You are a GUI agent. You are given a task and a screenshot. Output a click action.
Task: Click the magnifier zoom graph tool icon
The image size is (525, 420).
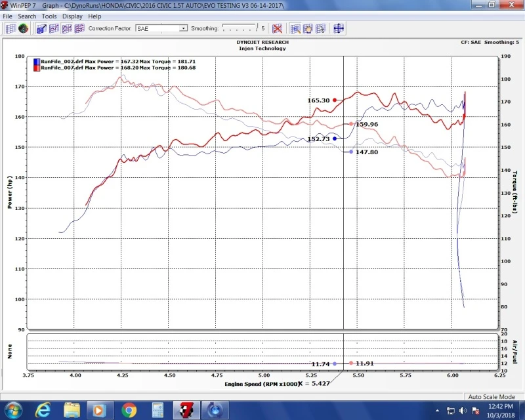coord(295,29)
